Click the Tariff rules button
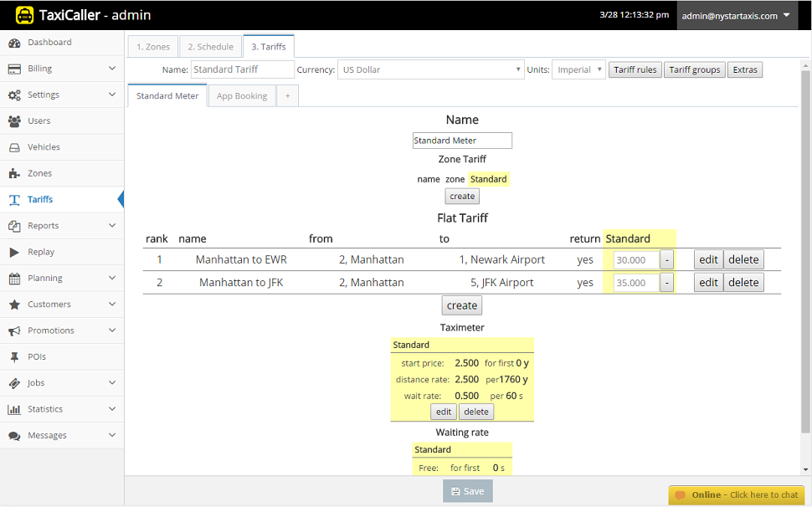The height and width of the screenshot is (507, 812). click(x=635, y=70)
